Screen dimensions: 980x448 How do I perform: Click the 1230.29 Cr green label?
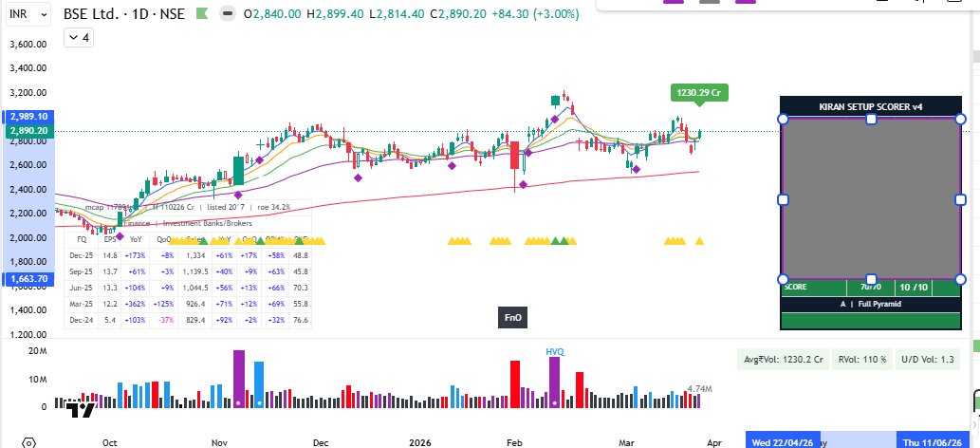point(699,93)
